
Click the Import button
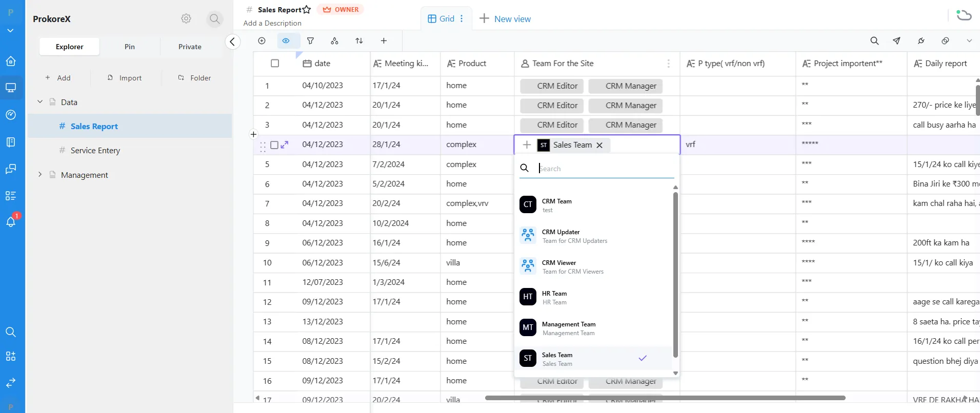coord(125,78)
